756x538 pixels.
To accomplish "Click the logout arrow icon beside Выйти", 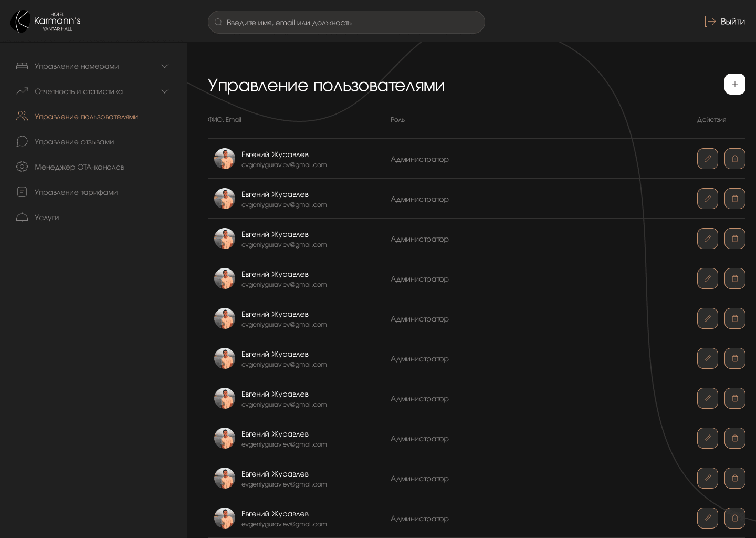I will click(711, 22).
